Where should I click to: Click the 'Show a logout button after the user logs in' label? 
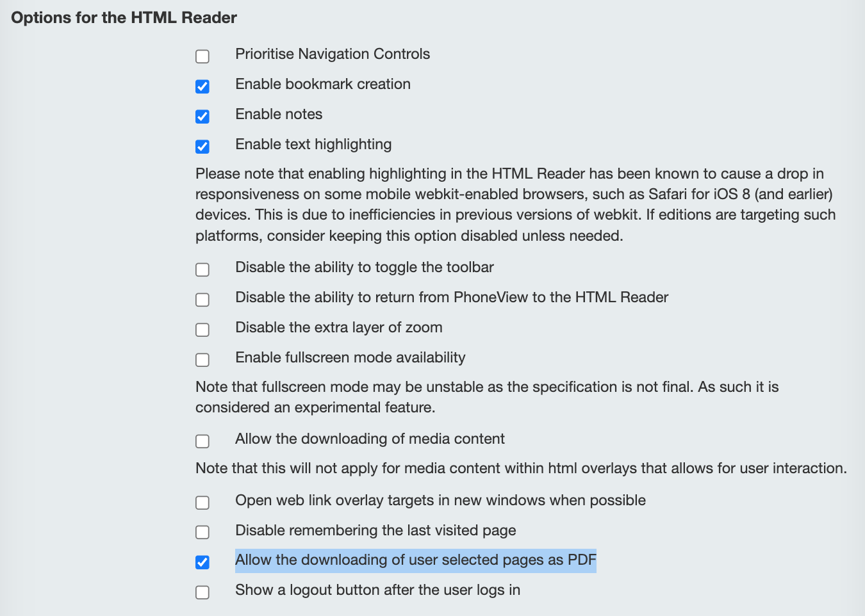(x=377, y=590)
